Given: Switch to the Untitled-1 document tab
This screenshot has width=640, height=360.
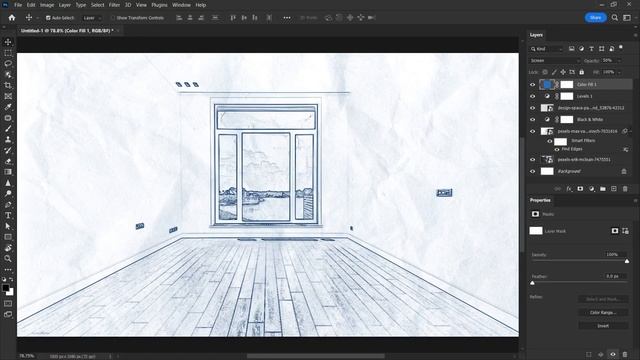Looking at the screenshot, I should tap(67, 31).
